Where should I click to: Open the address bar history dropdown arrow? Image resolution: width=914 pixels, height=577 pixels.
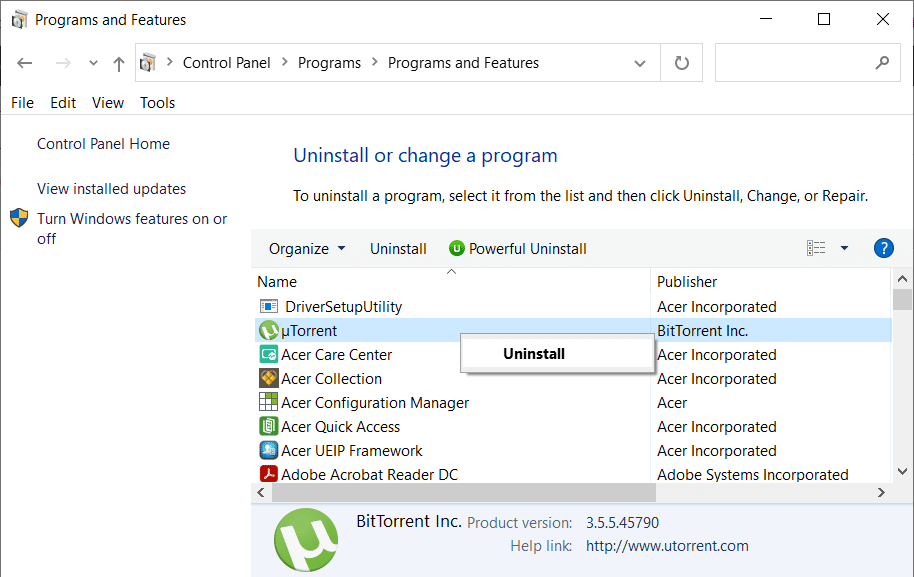(641, 62)
